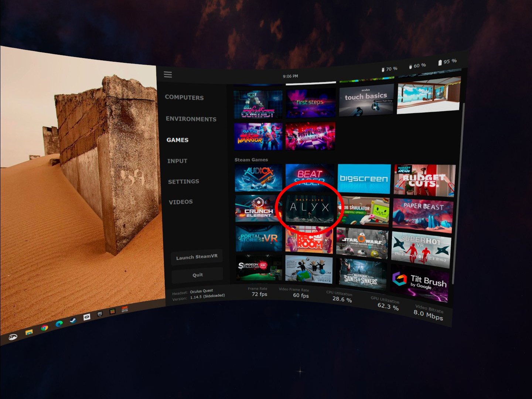Launch Star Wars Droid Repair Bay
Screen dimensions: 532x399
pos(362,243)
